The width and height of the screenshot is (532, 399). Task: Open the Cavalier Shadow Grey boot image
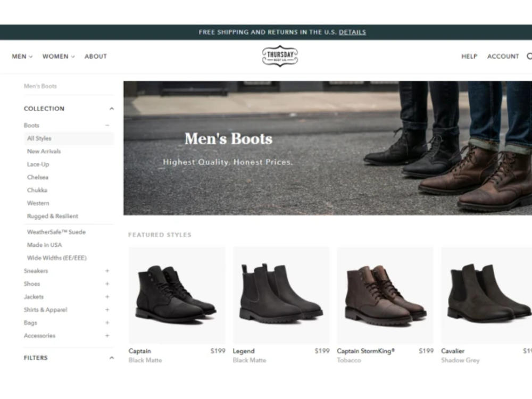point(487,295)
